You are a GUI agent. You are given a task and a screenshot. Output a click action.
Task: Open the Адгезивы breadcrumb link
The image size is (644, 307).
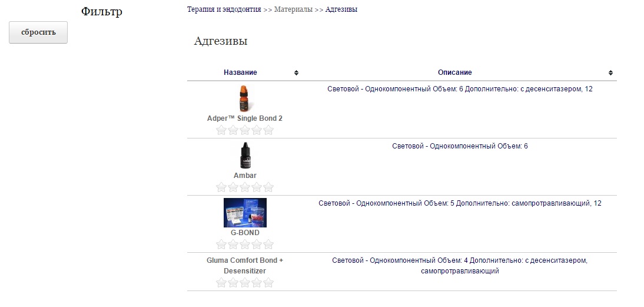[341, 9]
